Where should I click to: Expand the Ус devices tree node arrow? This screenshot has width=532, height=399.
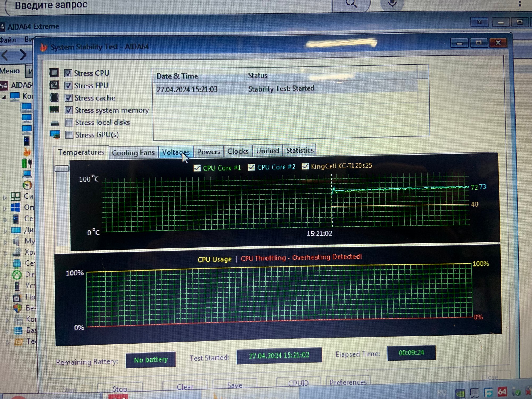[6, 287]
